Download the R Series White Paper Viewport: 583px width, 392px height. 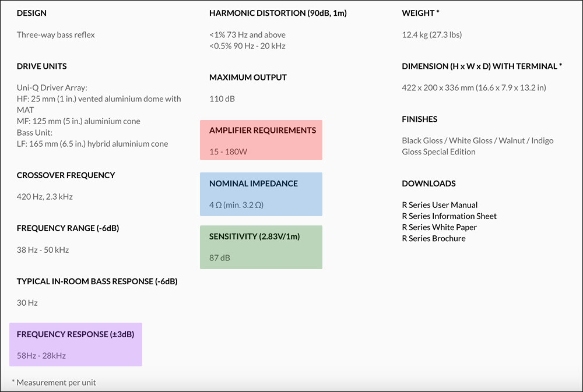(x=439, y=227)
